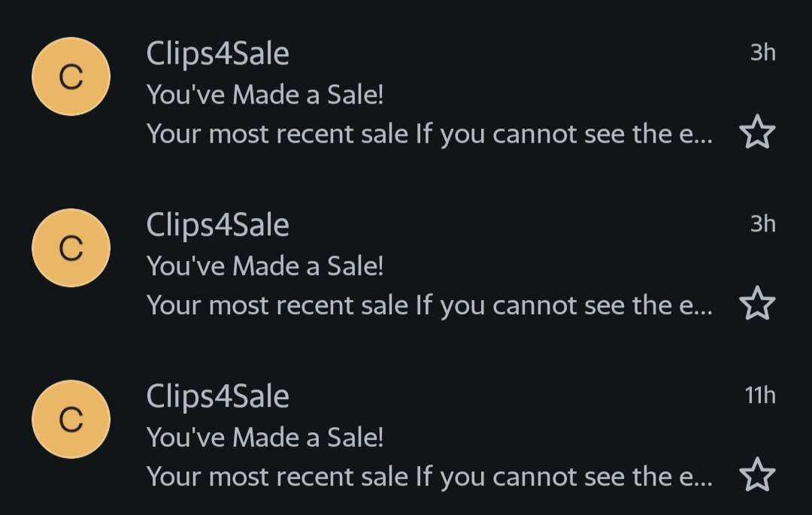Click the top email's "Your most recent sale" preview
This screenshot has width=812, height=515.
(x=429, y=134)
